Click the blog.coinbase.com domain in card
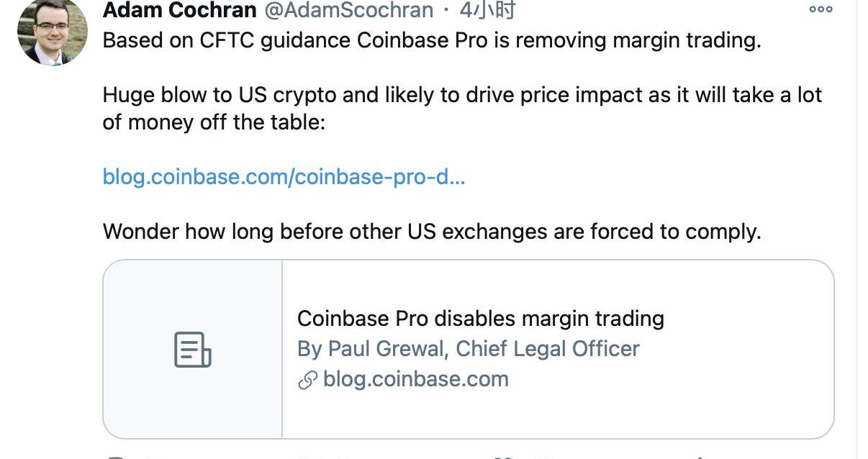The height and width of the screenshot is (459, 868). pos(415,379)
